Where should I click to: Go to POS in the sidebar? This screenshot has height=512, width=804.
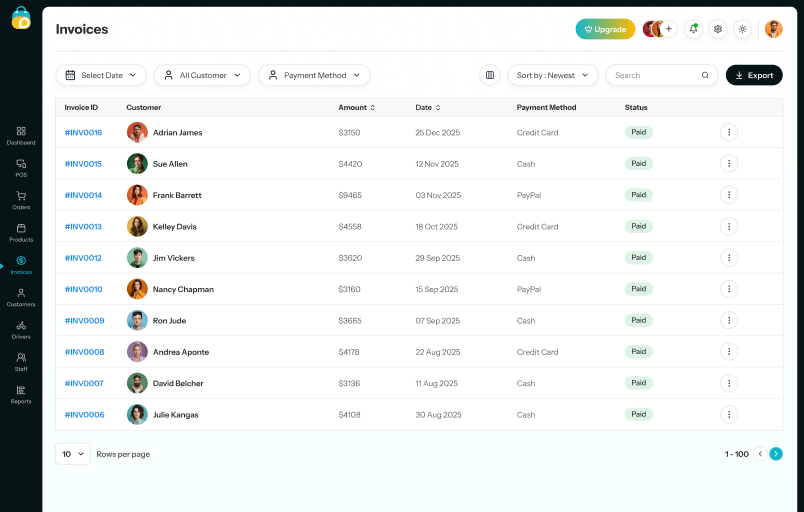tap(21, 168)
